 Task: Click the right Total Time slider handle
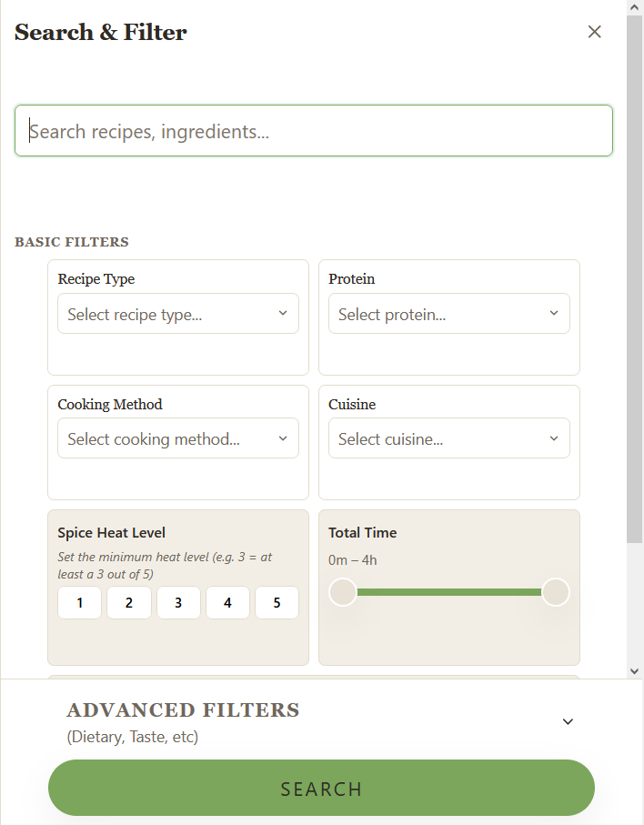(x=556, y=591)
